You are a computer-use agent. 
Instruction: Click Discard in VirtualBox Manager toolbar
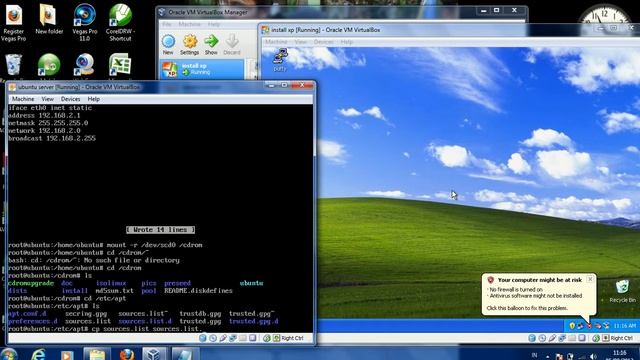point(232,45)
